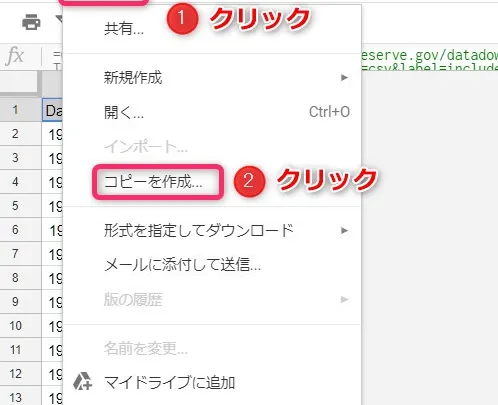Click the select-all corner box
The height and width of the screenshot is (405, 498).
20,83
